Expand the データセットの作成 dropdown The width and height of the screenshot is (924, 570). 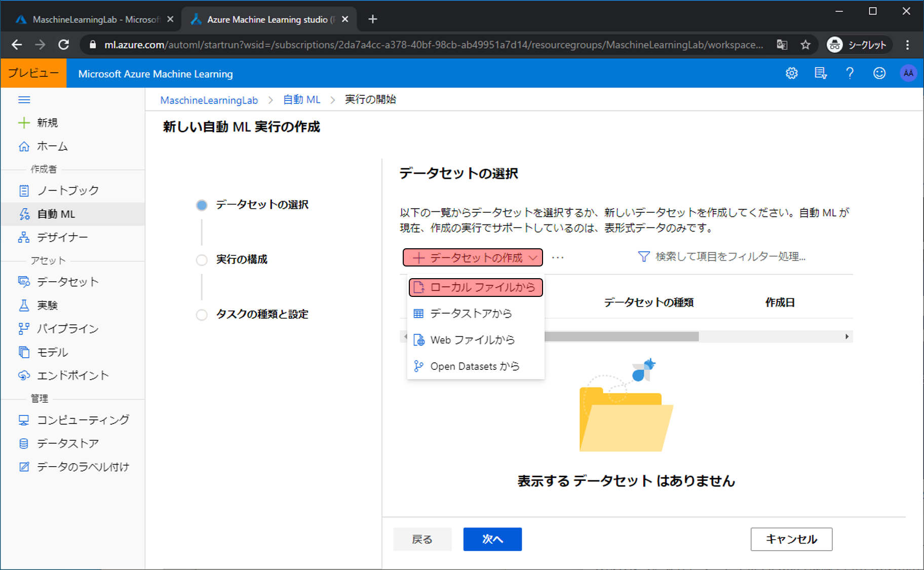click(x=472, y=257)
